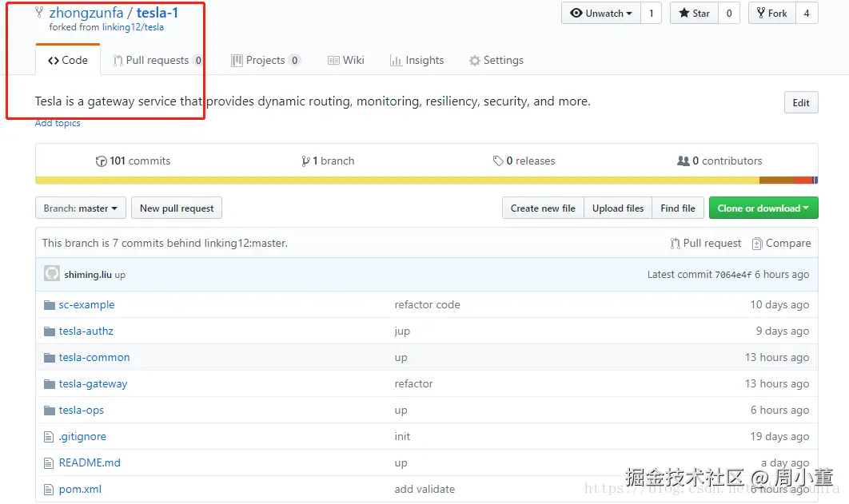Open 'add validate' commit message

click(424, 490)
